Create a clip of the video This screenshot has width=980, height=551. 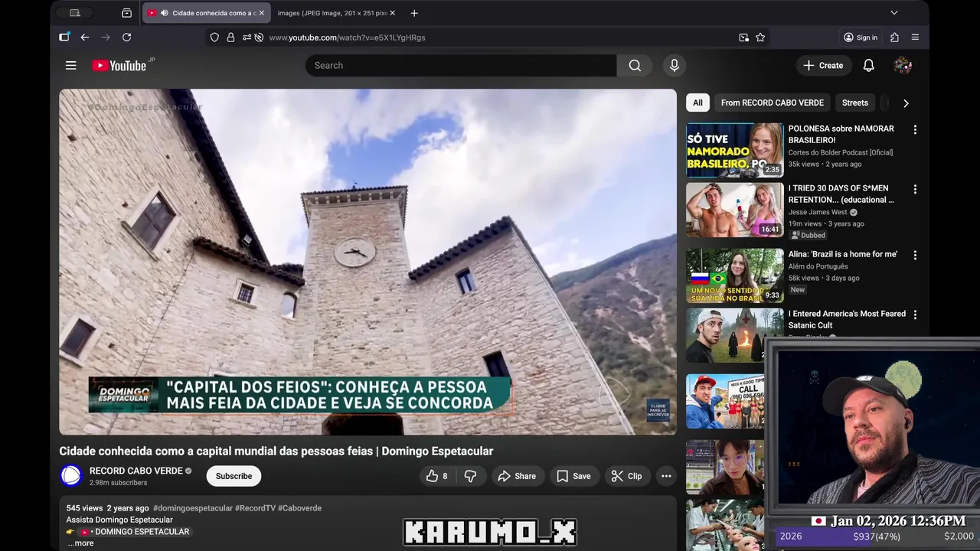(x=626, y=476)
